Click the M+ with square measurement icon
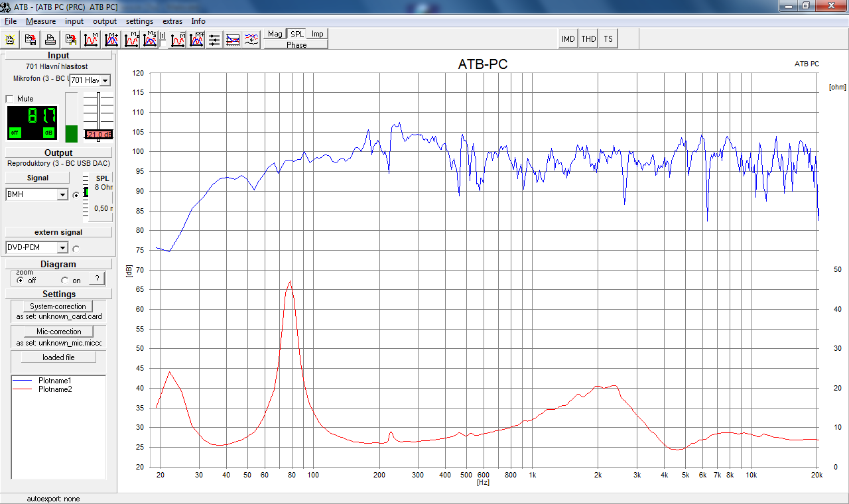Viewport: 849px width, 504px height. point(151,40)
